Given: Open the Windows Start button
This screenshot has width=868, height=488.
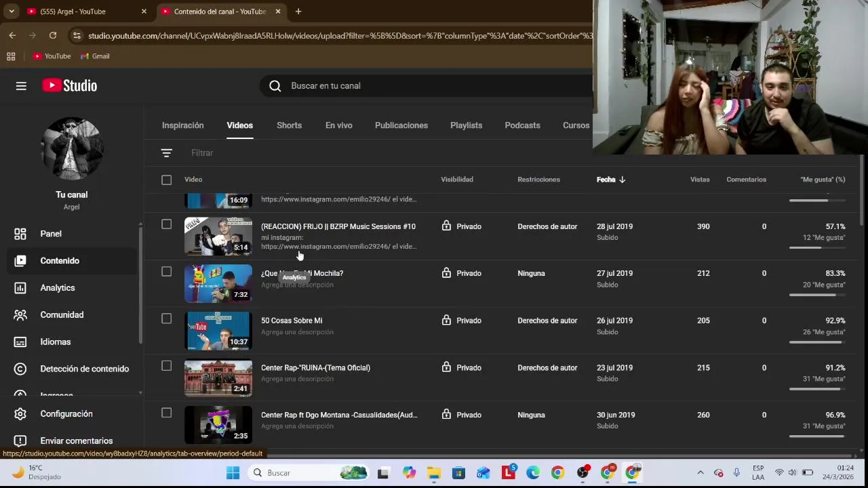Looking at the screenshot, I should tap(233, 473).
